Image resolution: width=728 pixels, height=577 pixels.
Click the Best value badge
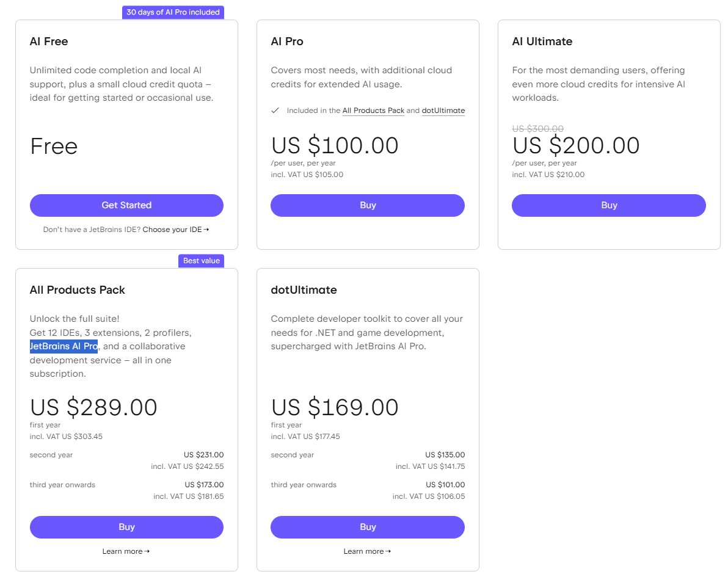[201, 261]
